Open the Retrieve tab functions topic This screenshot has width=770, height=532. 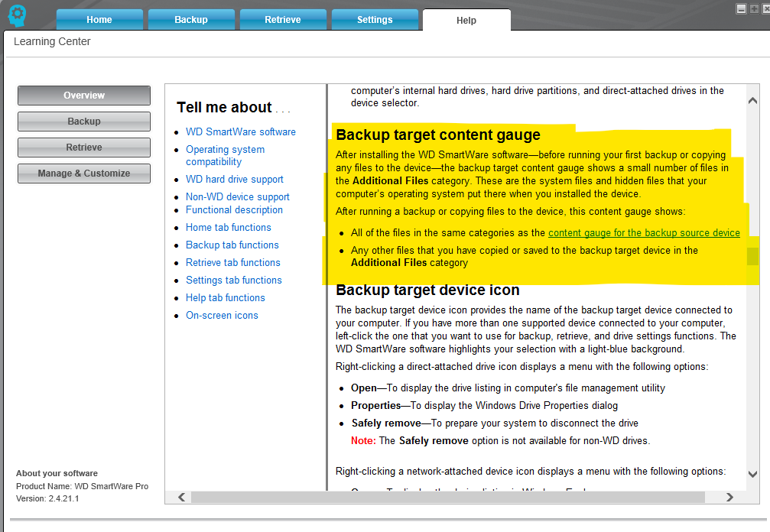pyautogui.click(x=232, y=263)
